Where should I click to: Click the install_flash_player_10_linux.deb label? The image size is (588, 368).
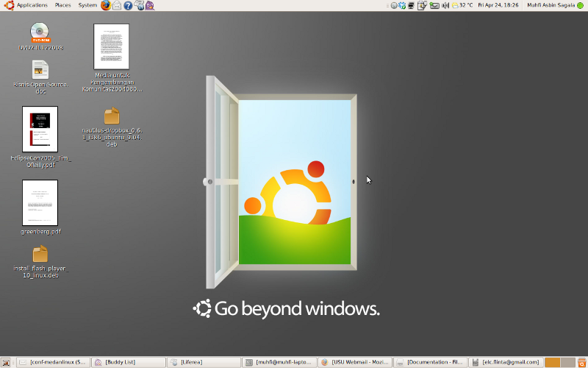pyautogui.click(x=40, y=272)
